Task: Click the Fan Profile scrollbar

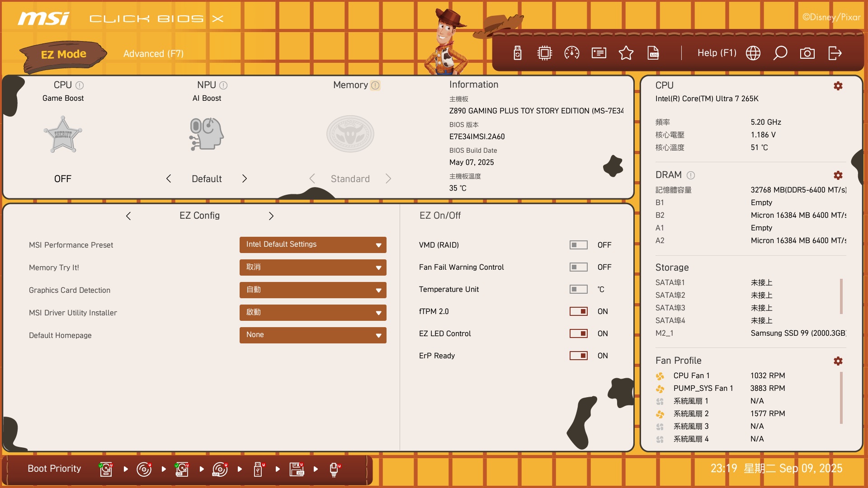Action: [841, 398]
